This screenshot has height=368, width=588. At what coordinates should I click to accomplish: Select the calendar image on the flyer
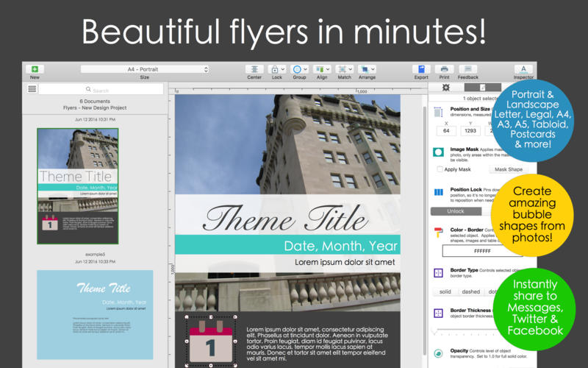point(212,342)
